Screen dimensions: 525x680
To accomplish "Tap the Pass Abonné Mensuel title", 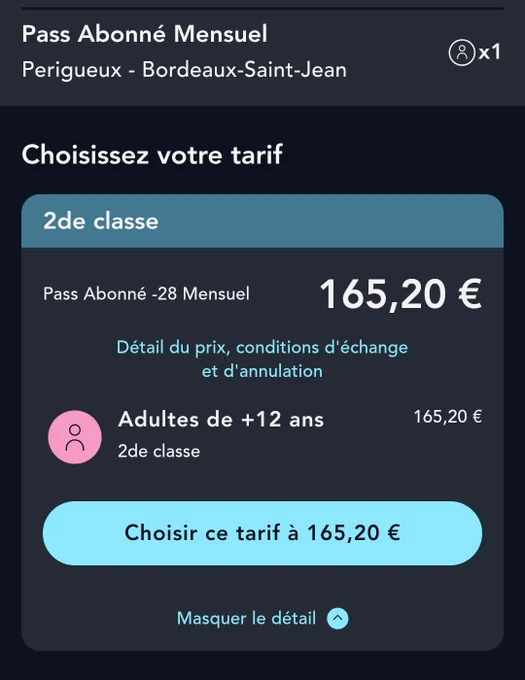I will (x=144, y=34).
